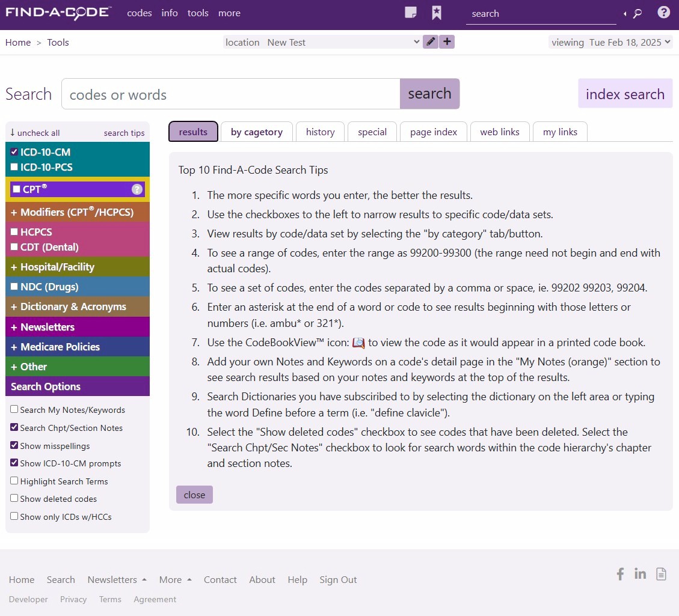This screenshot has height=616, width=679.
Task: Select the results tab
Action: click(193, 132)
